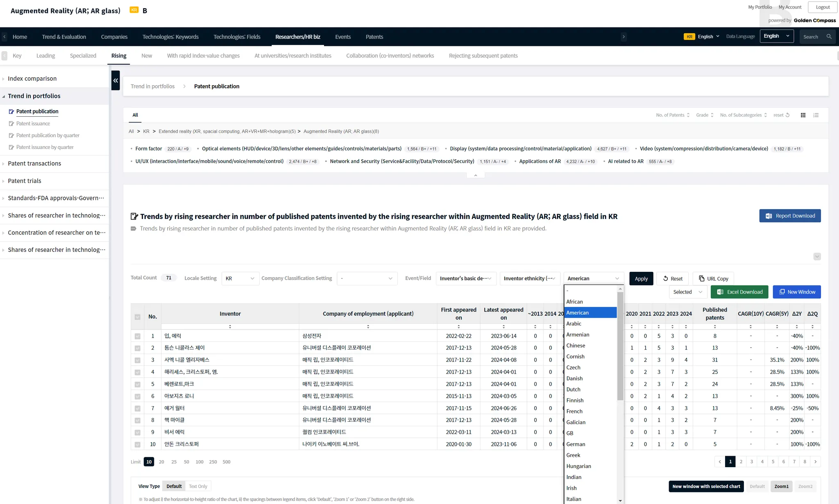Screen dimensions: 839x504
Task: Expand Patent transactions in sidebar
Action: coord(34,163)
